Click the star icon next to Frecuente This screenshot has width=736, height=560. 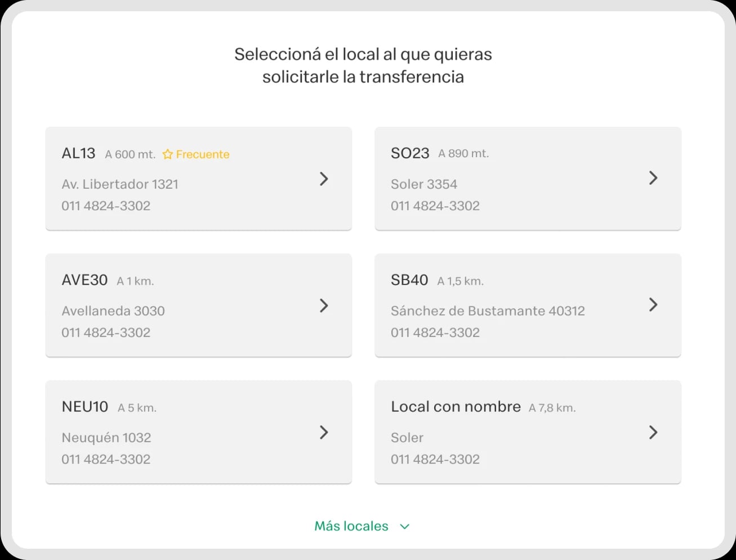(167, 154)
